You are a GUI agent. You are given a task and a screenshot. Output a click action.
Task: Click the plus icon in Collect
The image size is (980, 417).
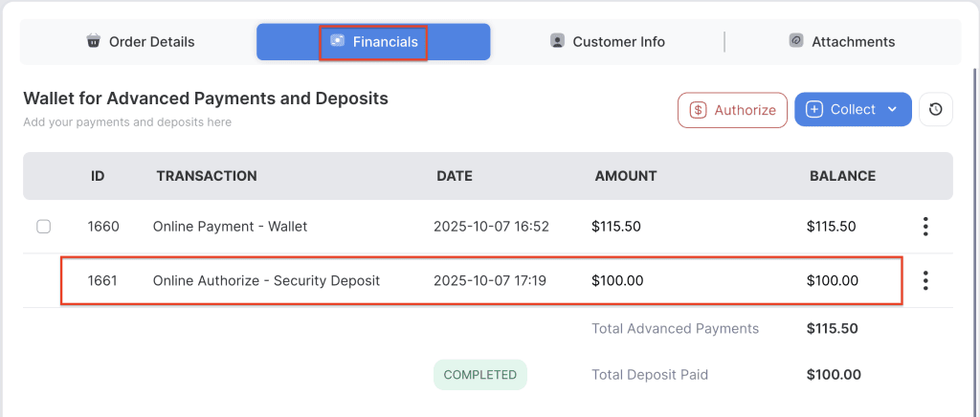(814, 110)
